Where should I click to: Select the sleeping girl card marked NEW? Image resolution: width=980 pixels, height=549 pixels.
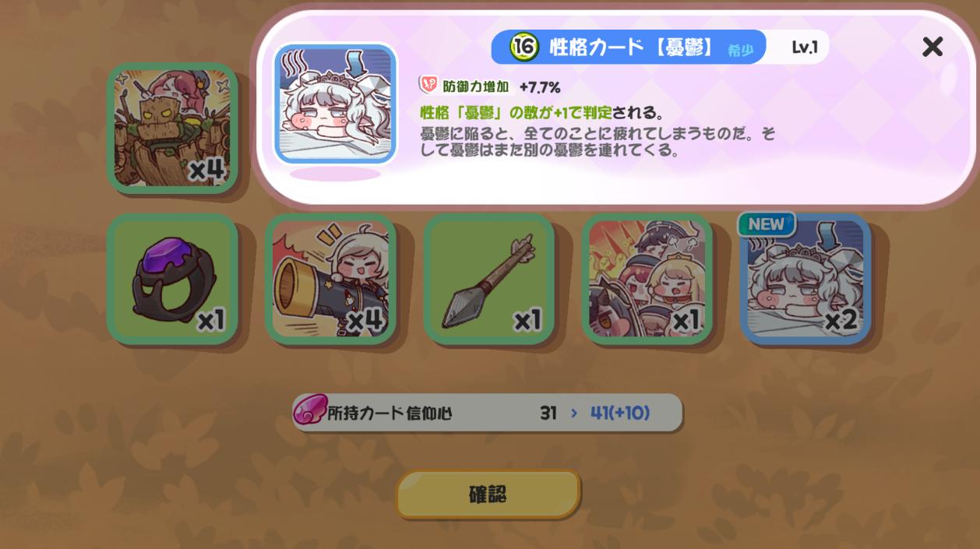point(806,279)
